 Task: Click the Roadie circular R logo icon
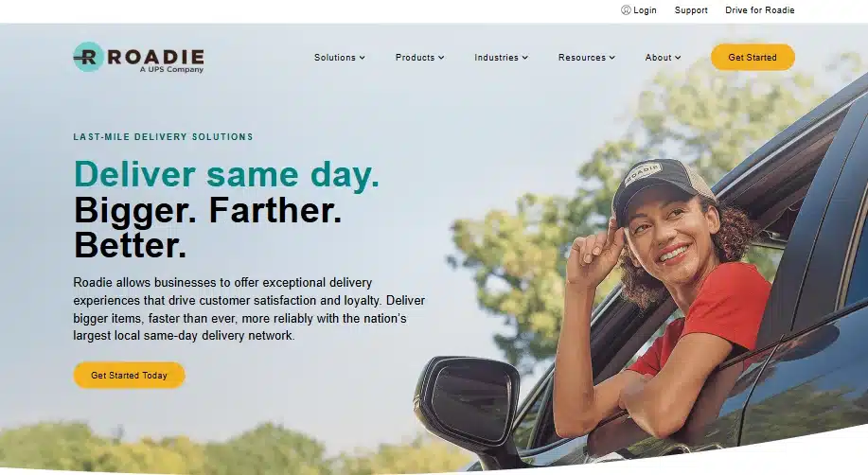click(88, 57)
